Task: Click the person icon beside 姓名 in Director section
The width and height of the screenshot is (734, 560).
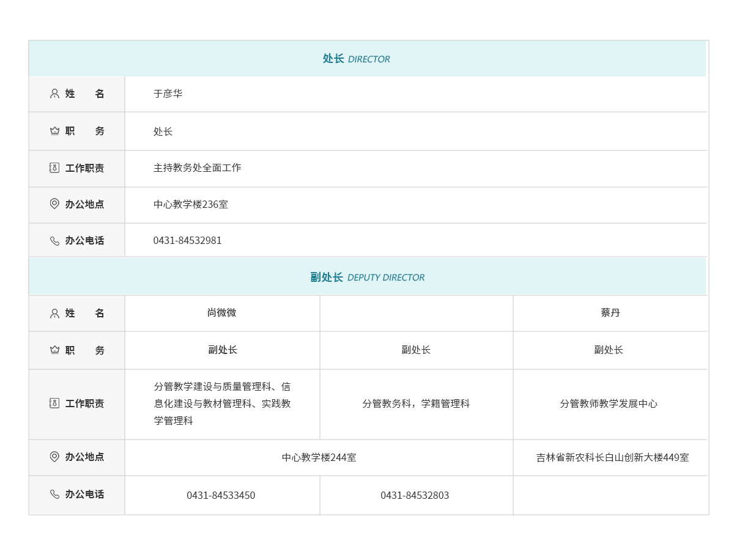Action: [54, 94]
